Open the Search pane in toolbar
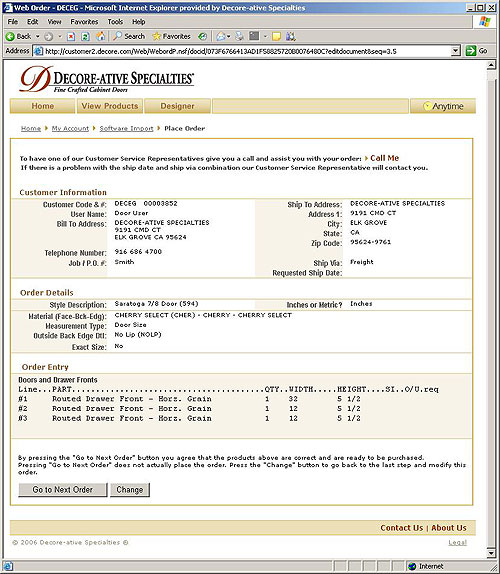500x574 pixels. pyautogui.click(x=129, y=36)
